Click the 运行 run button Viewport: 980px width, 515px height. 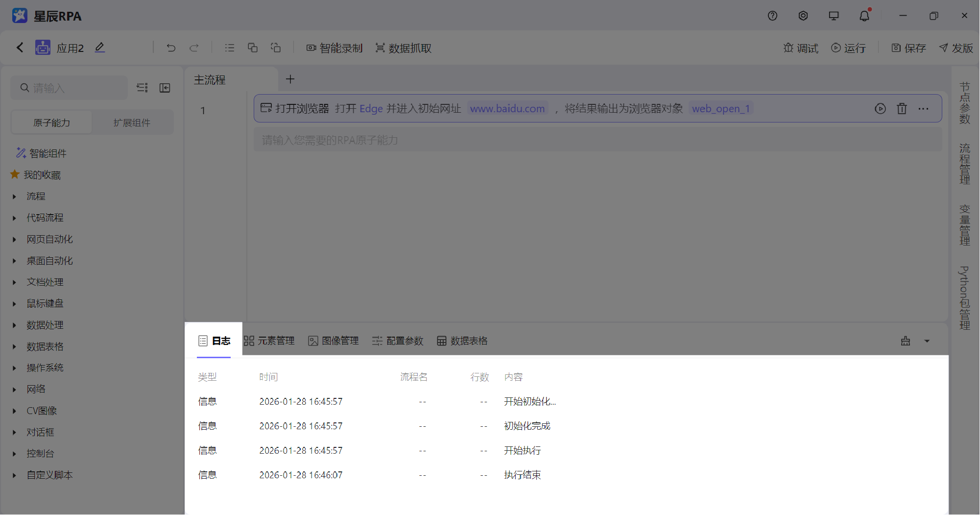point(849,48)
